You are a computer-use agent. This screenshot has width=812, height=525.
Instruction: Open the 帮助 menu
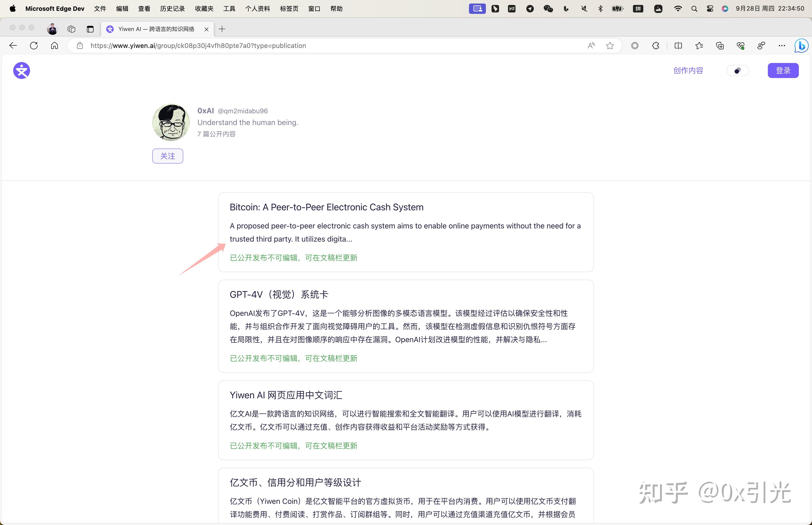pyautogui.click(x=336, y=8)
